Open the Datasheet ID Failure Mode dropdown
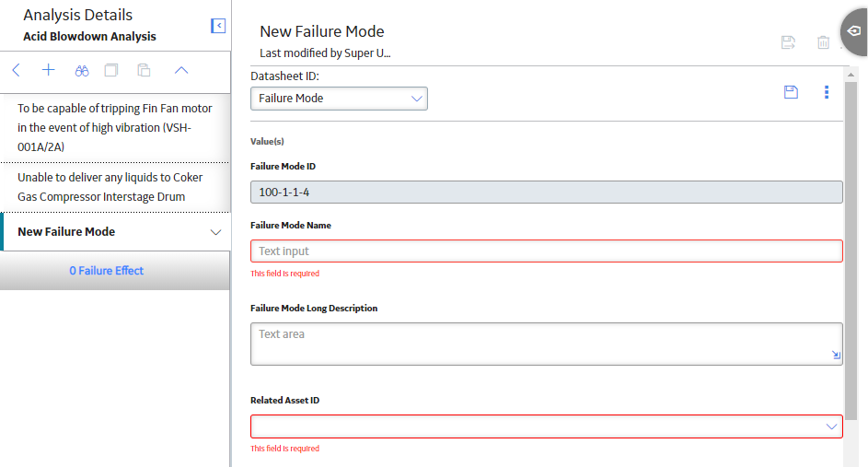 tap(339, 99)
